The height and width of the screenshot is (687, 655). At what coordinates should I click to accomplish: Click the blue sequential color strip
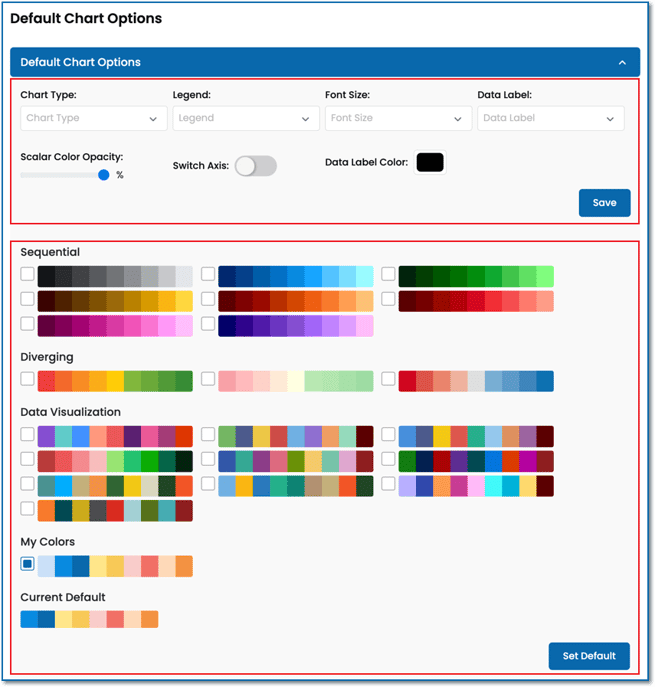click(296, 276)
